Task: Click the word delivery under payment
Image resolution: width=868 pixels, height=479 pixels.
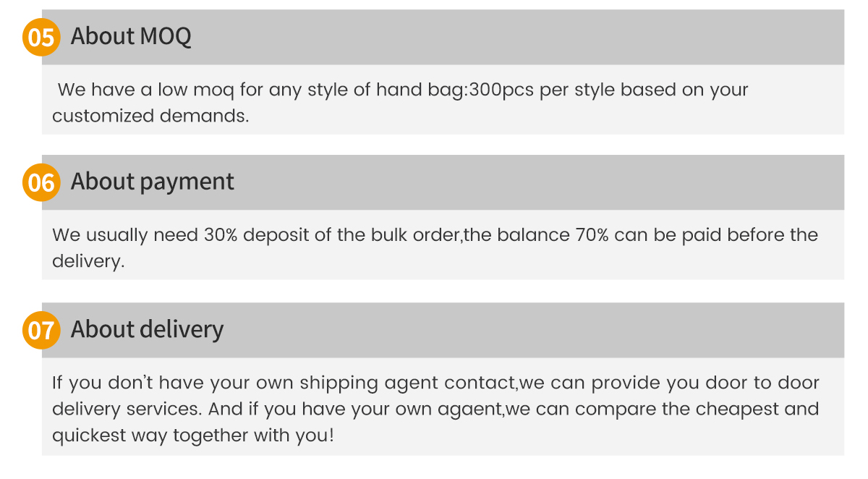Action: 88,261
